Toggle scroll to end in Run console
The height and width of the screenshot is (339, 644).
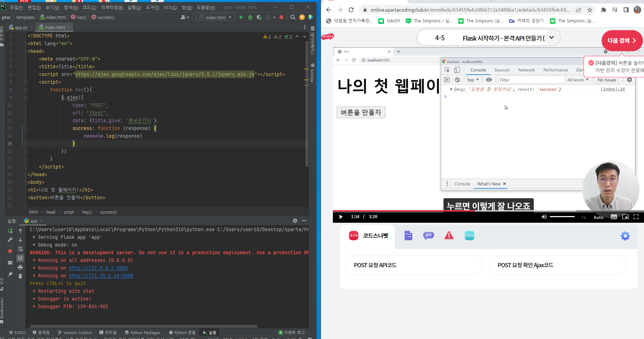coord(20,258)
